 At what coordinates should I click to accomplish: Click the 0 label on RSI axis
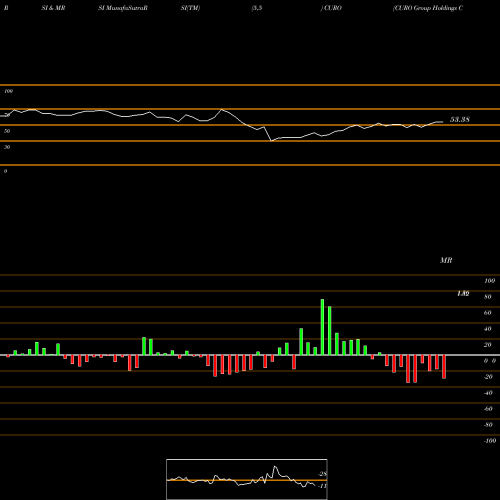[5, 171]
